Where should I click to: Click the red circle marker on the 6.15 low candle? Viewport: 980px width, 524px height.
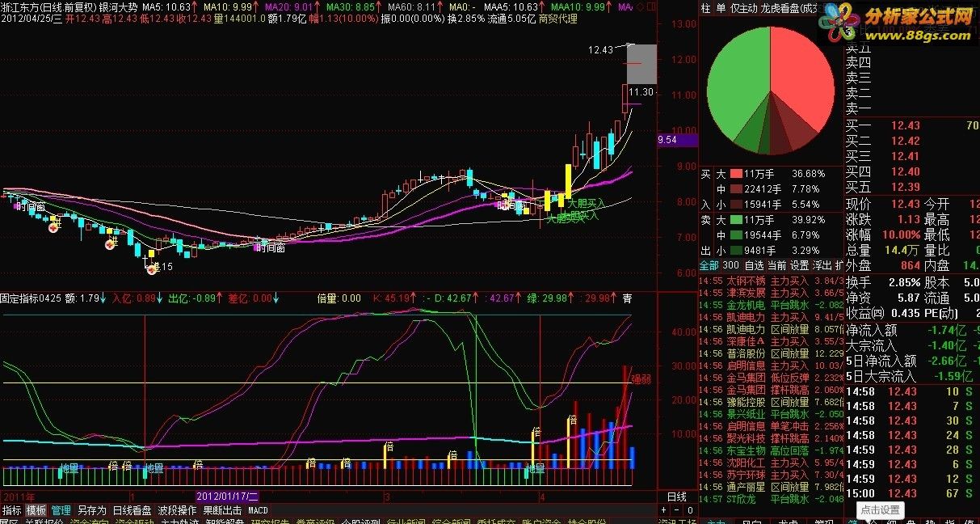[151, 269]
